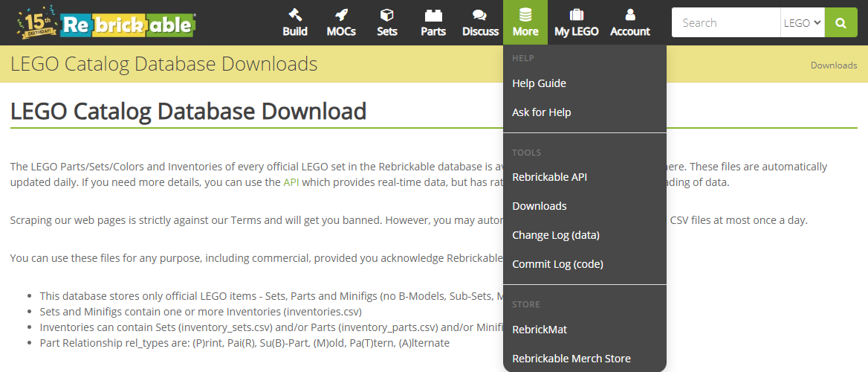Open the My LEGO suitcase menu
The width and height of the screenshot is (868, 372).
[576, 23]
